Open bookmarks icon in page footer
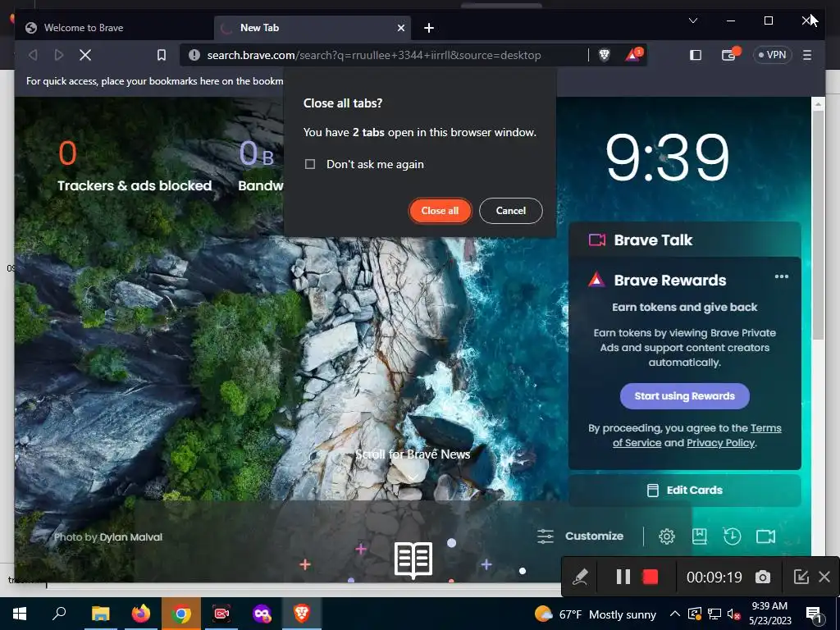This screenshot has width=840, height=630. point(700,536)
